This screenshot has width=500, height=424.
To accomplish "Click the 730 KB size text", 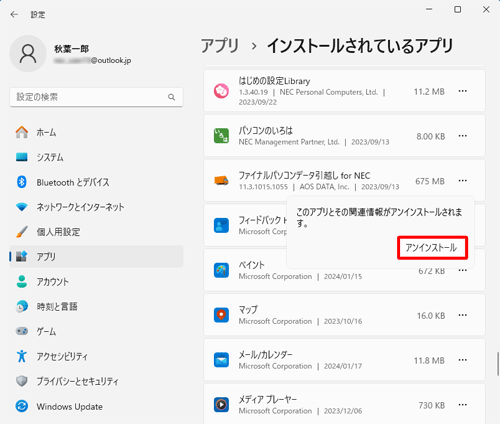I will pos(432,405).
